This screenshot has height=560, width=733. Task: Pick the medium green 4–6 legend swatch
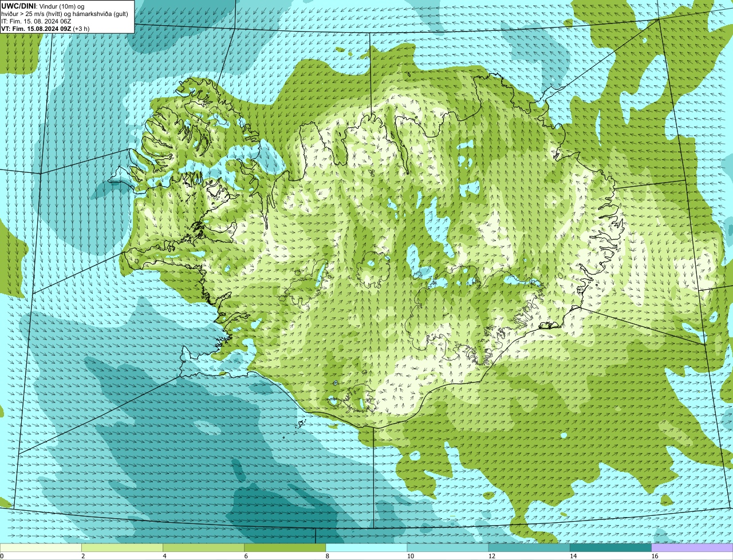pos(204,548)
